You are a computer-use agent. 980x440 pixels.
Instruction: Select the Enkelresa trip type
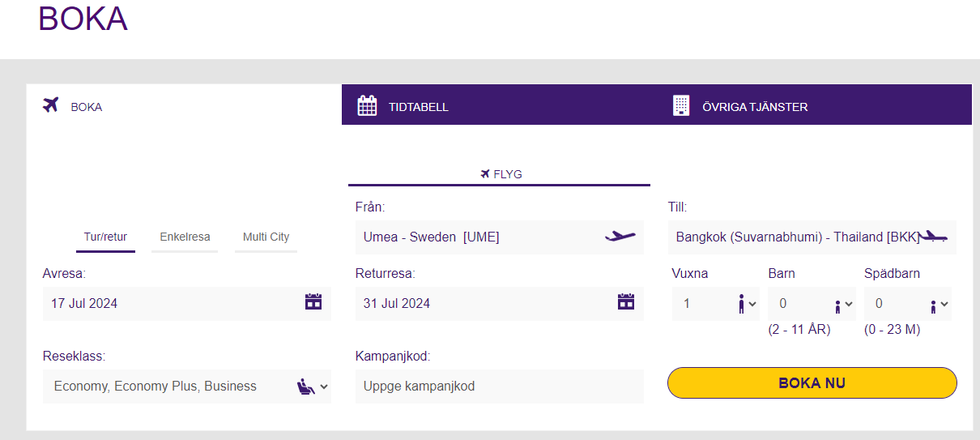point(185,237)
